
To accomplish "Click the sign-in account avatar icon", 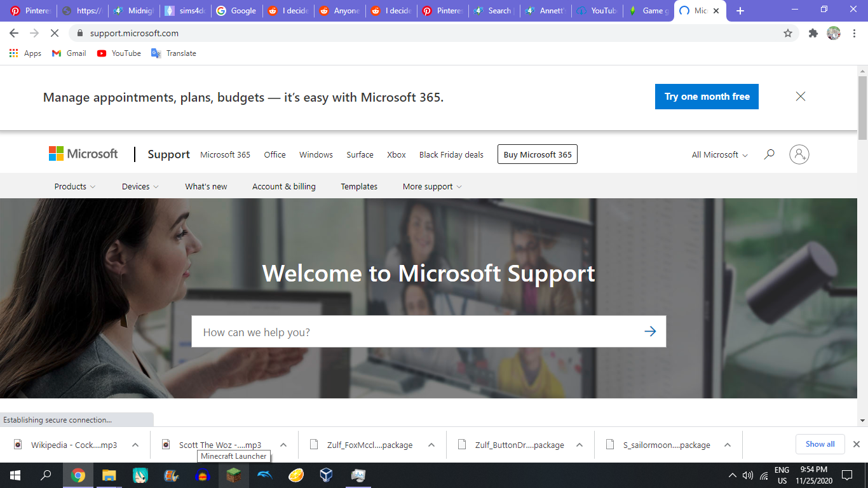I will 799,154.
